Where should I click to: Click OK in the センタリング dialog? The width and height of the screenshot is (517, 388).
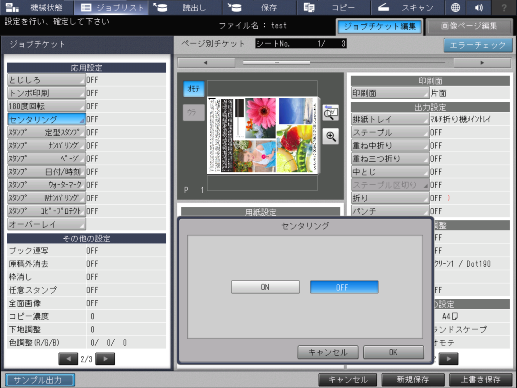tap(393, 352)
